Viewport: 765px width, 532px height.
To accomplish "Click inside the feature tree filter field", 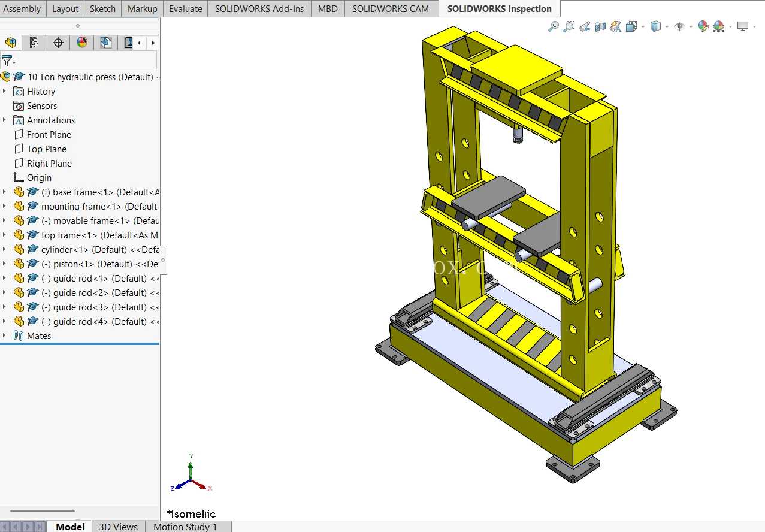I will tap(86, 61).
